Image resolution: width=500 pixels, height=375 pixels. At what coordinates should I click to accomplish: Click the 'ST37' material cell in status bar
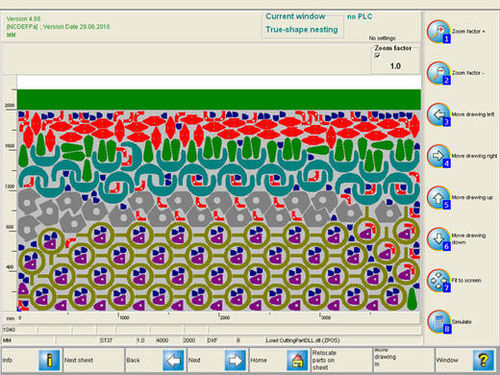click(106, 340)
